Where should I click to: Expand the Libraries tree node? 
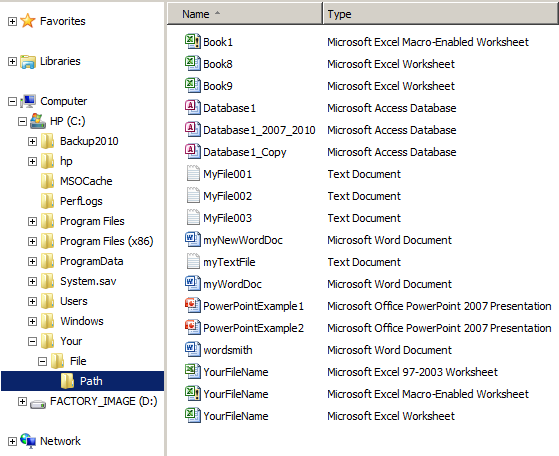(12, 61)
